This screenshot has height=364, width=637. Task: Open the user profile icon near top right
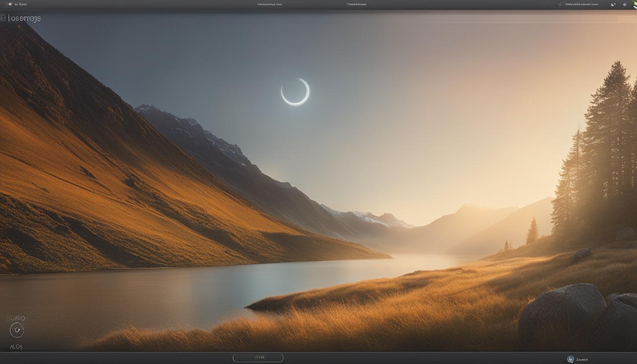tap(612, 4)
